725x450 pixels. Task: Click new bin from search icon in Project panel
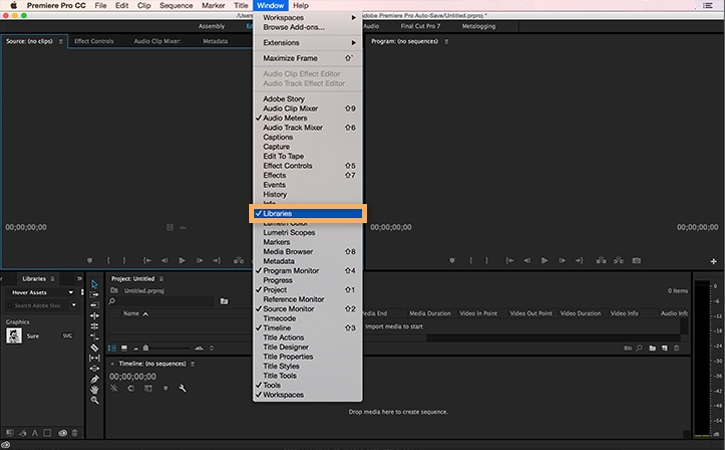[x=224, y=301]
